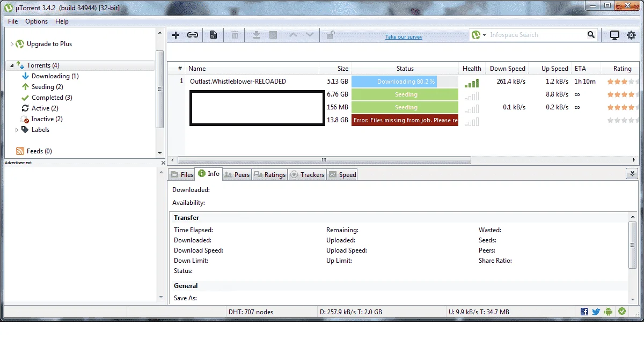Expand the Labels tree node
The image size is (644, 340).
[17, 130]
